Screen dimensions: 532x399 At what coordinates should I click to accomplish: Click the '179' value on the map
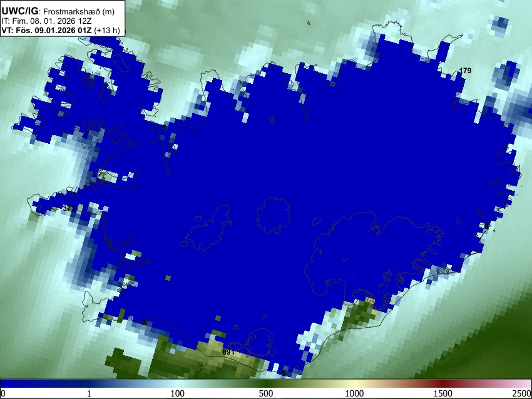tap(465, 71)
